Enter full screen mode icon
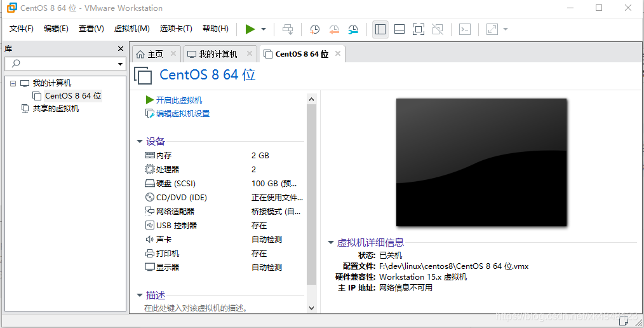Image resolution: width=644 pixels, height=328 pixels. [x=419, y=29]
